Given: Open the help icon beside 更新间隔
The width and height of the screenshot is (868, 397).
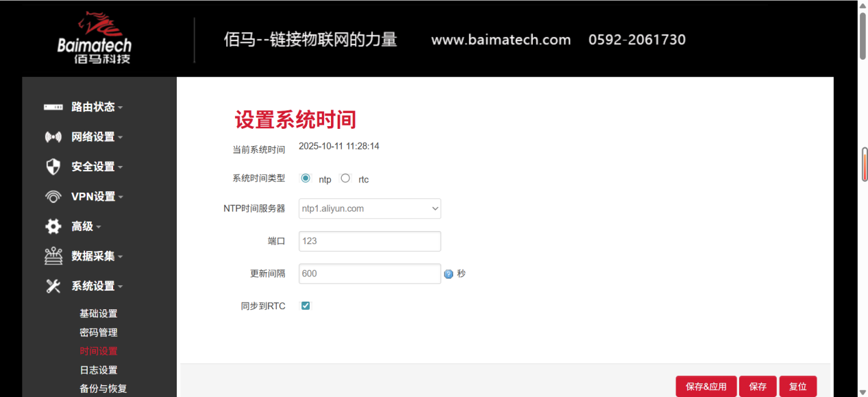Looking at the screenshot, I should coord(449,273).
